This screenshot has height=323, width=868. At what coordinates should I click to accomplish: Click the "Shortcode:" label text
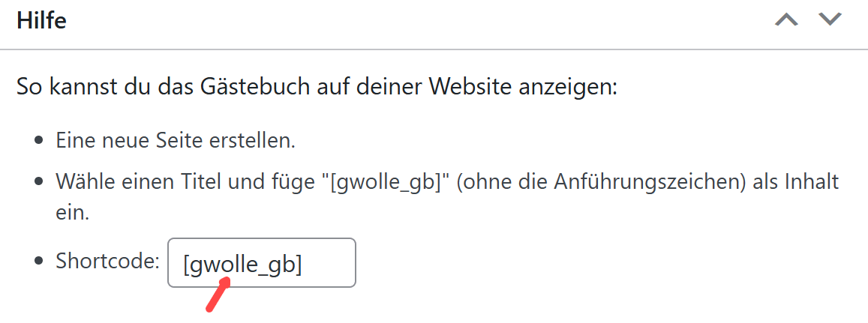108,262
